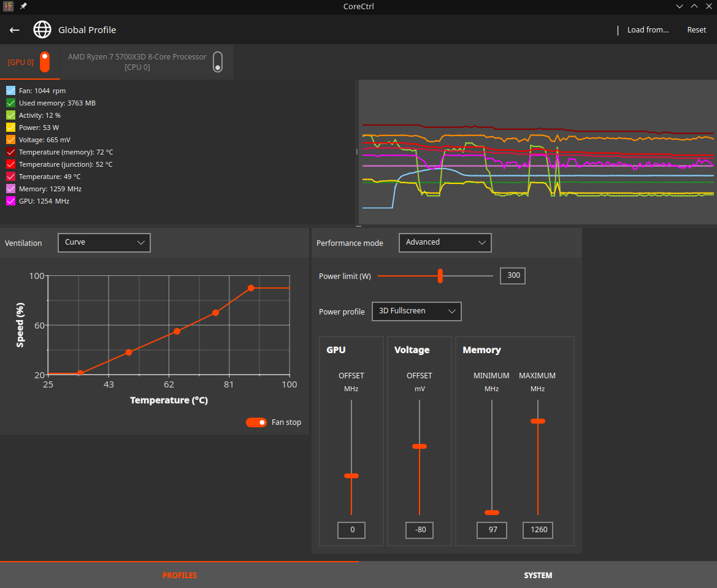Uncheck the Temperature (junction) checkbox
717x588 pixels.
[10, 164]
